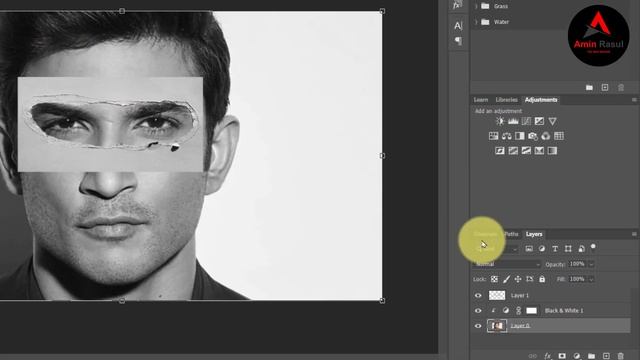Image resolution: width=640 pixels, height=360 pixels.
Task: Toggle lock all
Action: point(542,279)
